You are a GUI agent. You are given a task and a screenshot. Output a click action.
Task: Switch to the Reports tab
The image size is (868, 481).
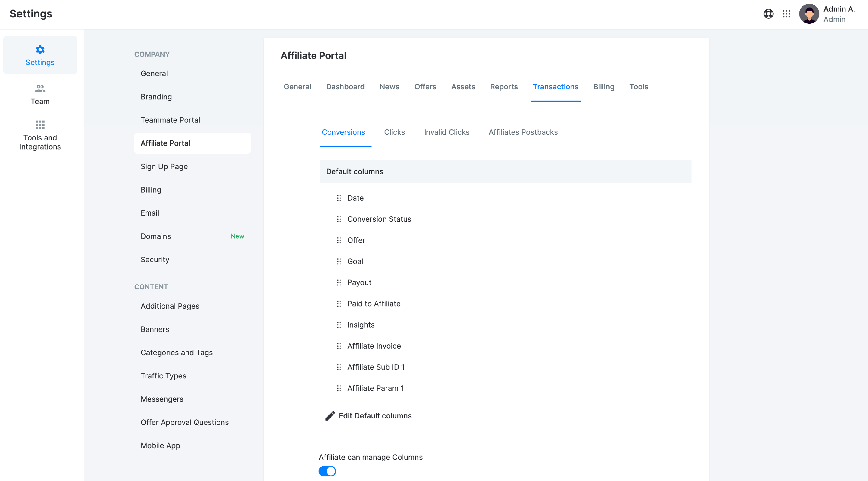(504, 87)
